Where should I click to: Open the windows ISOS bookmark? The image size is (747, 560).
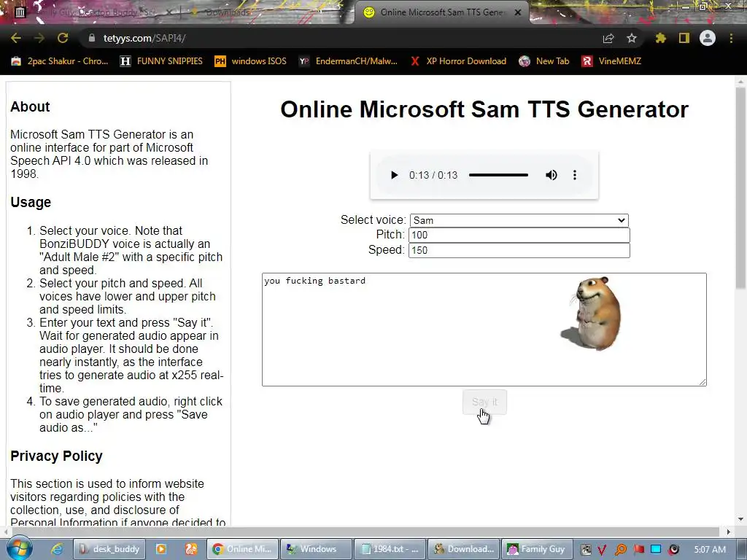pyautogui.click(x=251, y=61)
